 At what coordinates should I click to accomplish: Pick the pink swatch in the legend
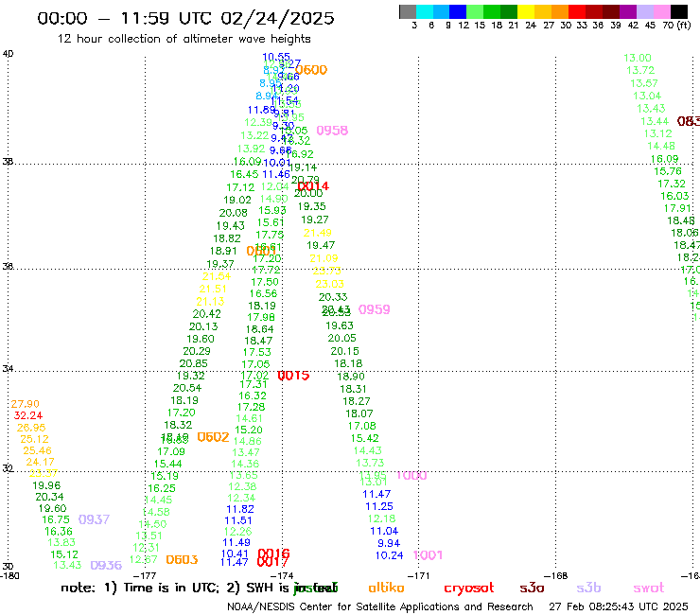pyautogui.click(x=662, y=11)
